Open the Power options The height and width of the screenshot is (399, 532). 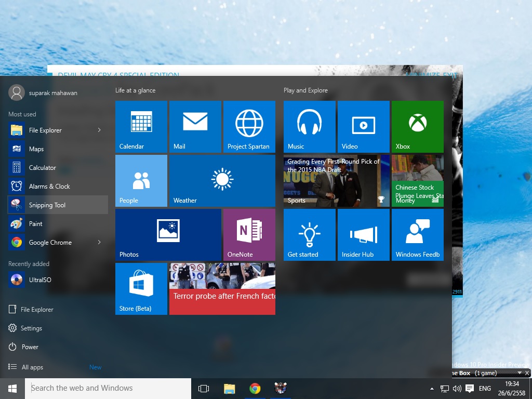tap(24, 347)
